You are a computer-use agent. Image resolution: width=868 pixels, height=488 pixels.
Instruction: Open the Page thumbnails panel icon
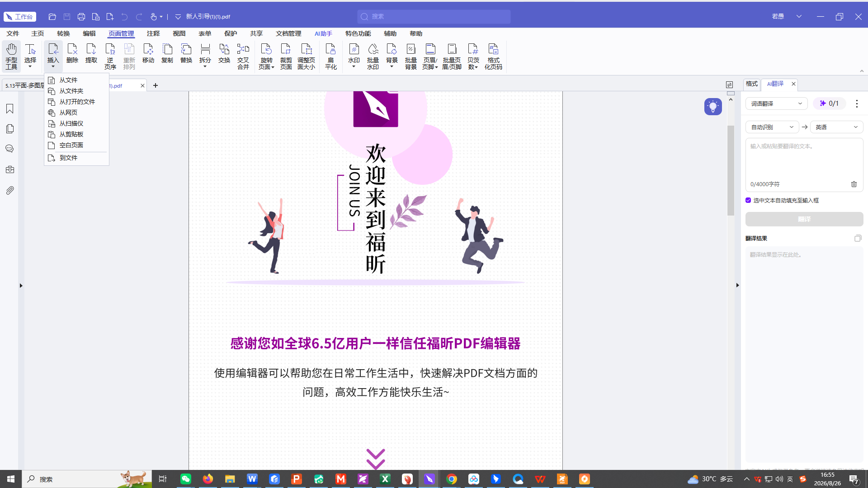(x=10, y=129)
